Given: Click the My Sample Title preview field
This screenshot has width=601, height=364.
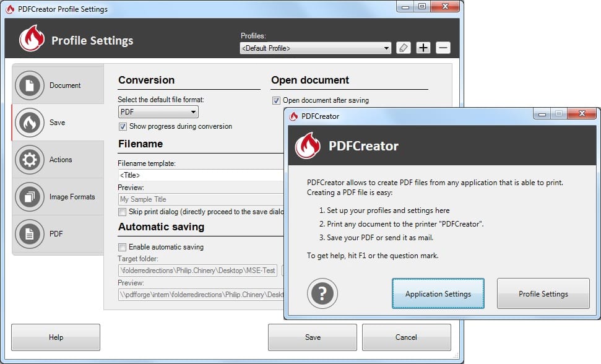Looking at the screenshot, I should 201,199.
